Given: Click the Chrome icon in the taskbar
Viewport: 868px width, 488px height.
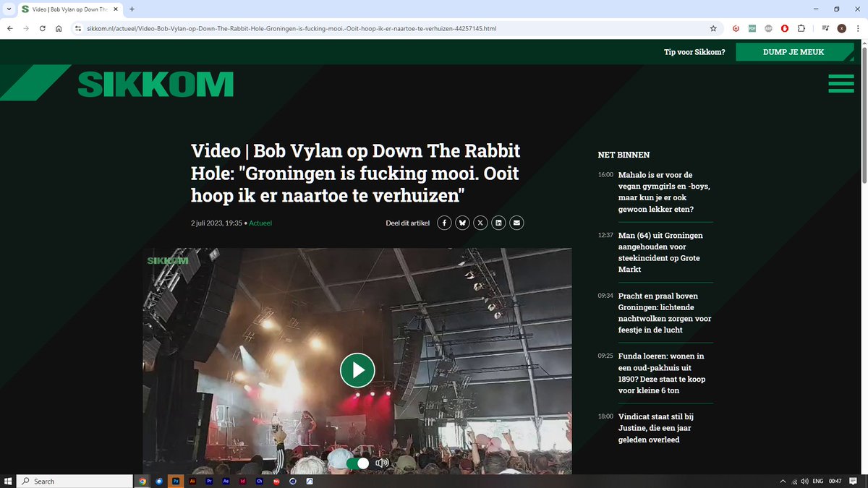Looking at the screenshot, I should point(142,481).
